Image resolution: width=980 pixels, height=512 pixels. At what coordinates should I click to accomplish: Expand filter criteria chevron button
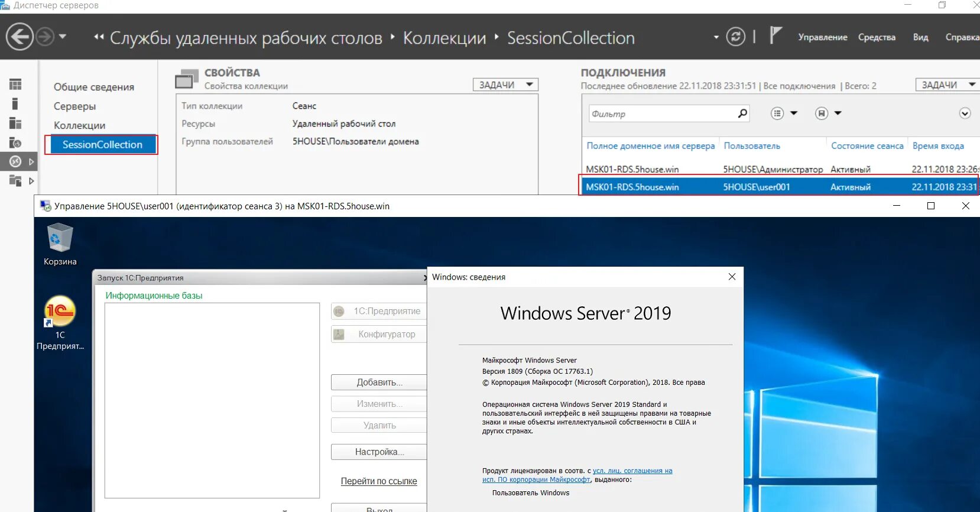[x=965, y=114]
